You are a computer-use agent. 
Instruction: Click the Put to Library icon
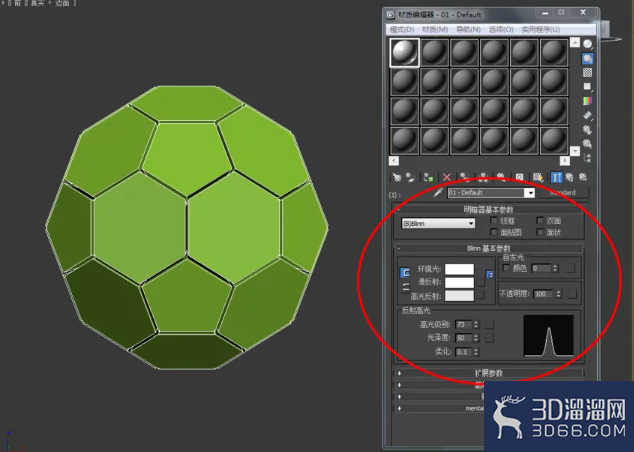click(501, 177)
